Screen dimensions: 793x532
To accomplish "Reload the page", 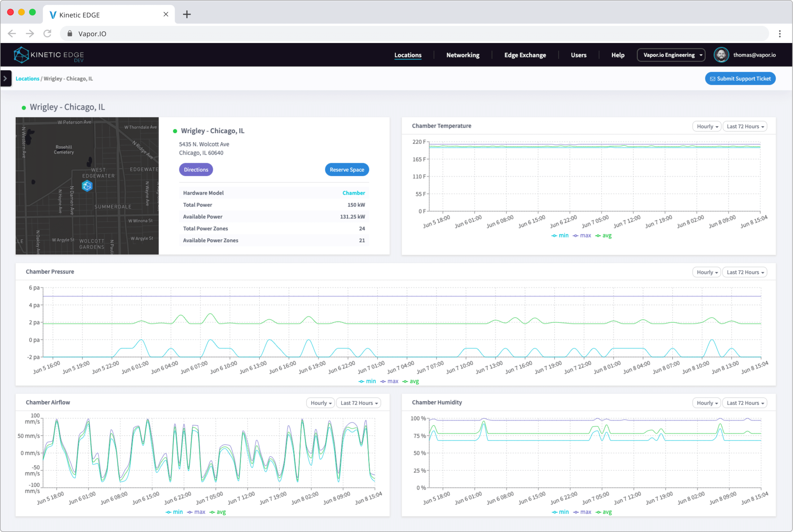I will coord(47,33).
